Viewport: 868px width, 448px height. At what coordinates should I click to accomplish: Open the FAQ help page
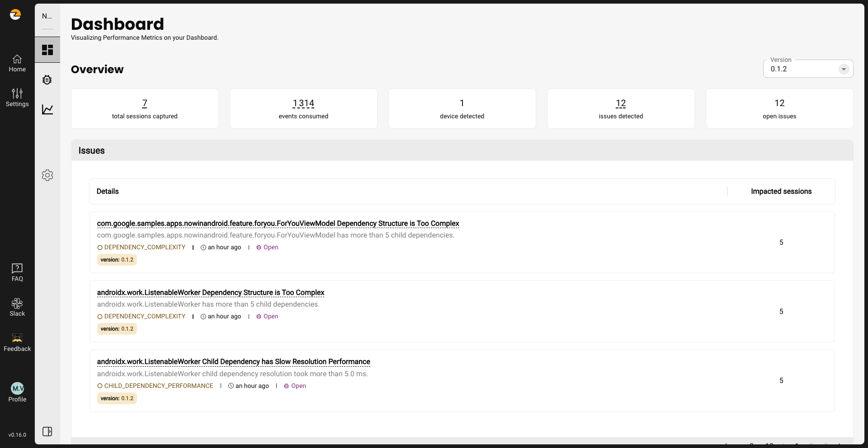tap(17, 273)
